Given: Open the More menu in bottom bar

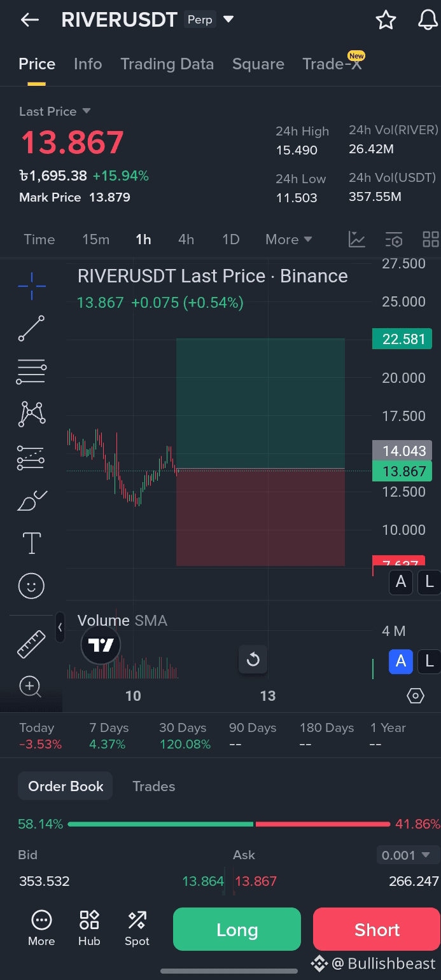Looking at the screenshot, I should coord(41,928).
